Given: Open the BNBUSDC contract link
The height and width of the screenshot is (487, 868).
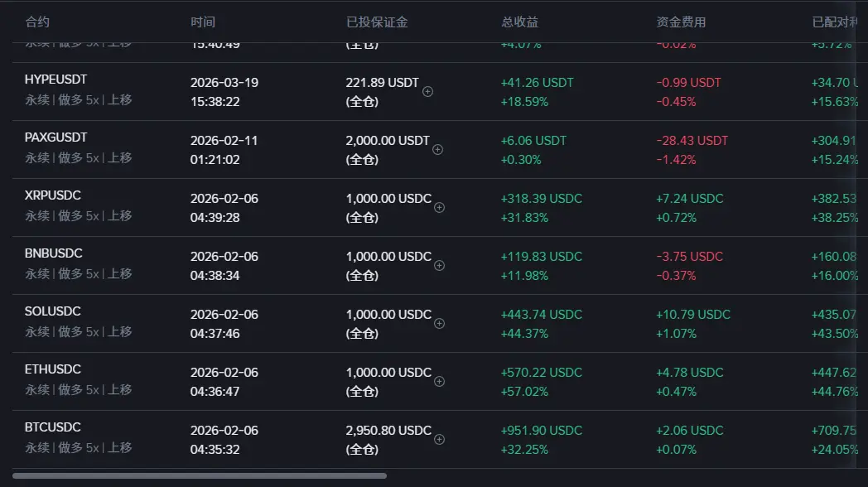Looking at the screenshot, I should click(x=53, y=253).
